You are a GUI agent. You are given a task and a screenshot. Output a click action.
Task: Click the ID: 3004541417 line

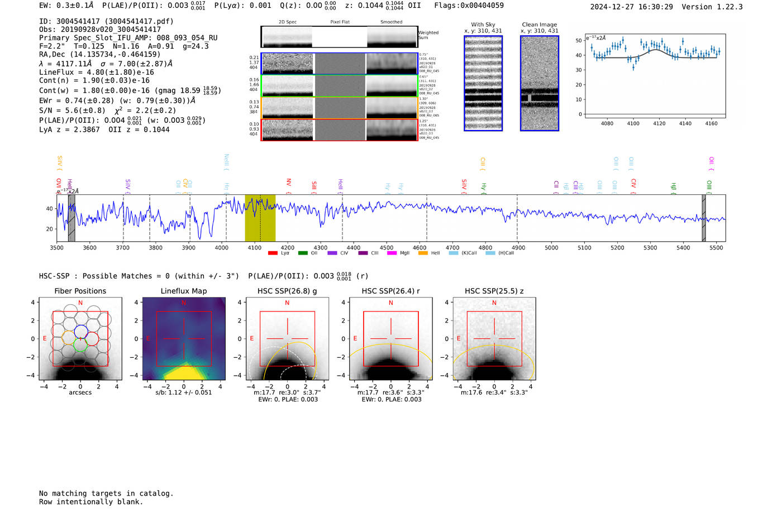[x=106, y=21]
